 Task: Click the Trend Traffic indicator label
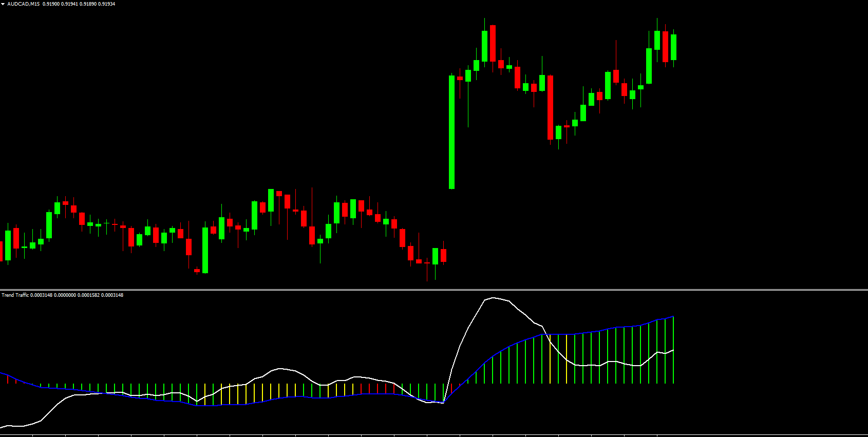tap(15, 295)
